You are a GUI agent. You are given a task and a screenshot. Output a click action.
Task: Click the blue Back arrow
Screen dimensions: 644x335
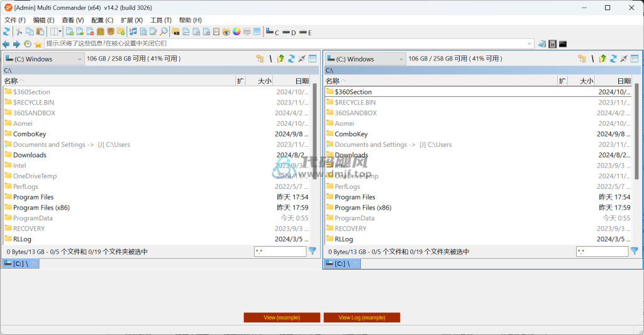(6, 43)
